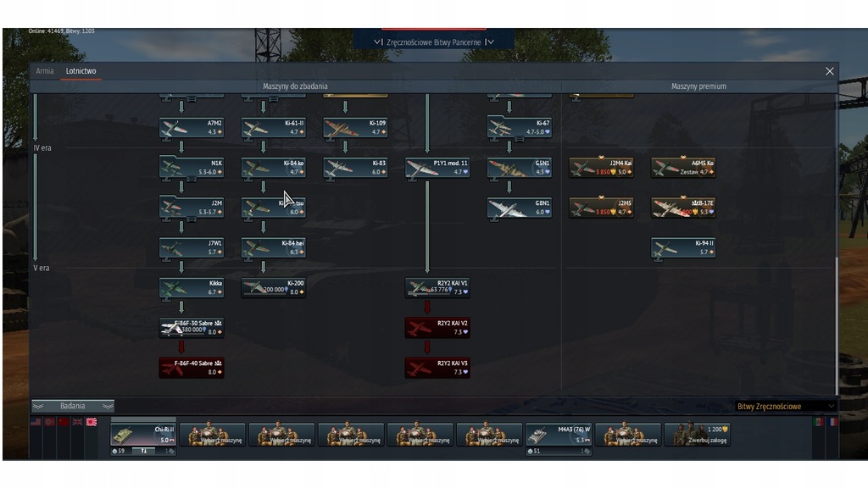Screen dimensions: 868x488
Task: Select the M4A3 (76) W crew slot
Action: 559,435
